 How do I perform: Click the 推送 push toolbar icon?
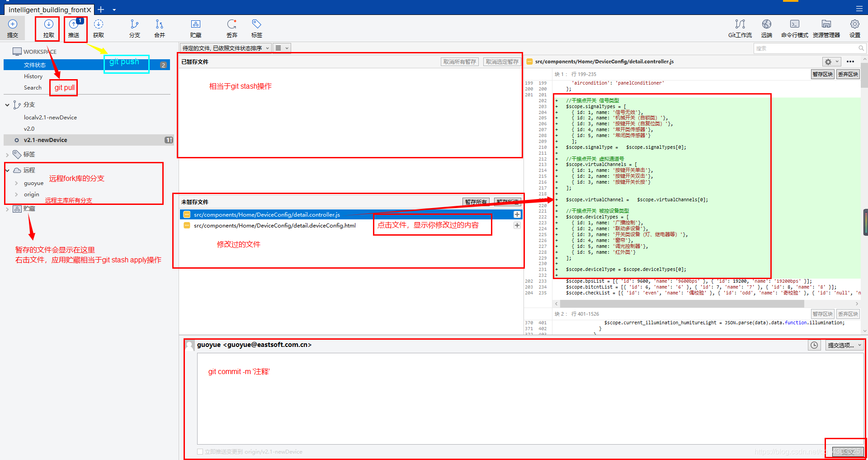click(x=74, y=28)
